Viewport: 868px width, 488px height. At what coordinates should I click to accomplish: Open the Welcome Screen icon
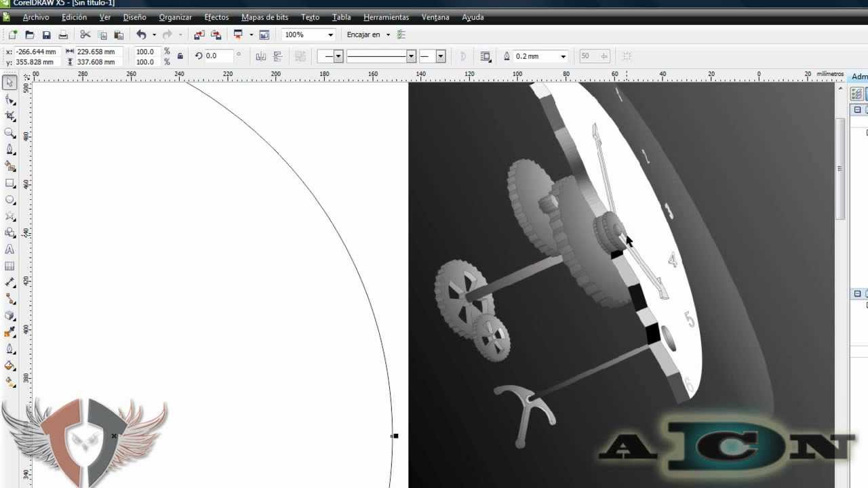coord(264,35)
